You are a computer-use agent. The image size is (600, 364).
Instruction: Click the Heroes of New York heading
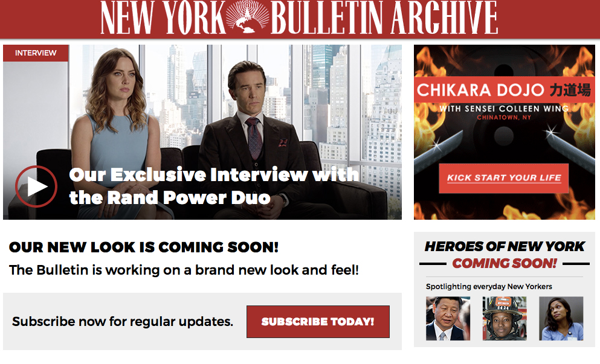click(x=505, y=246)
